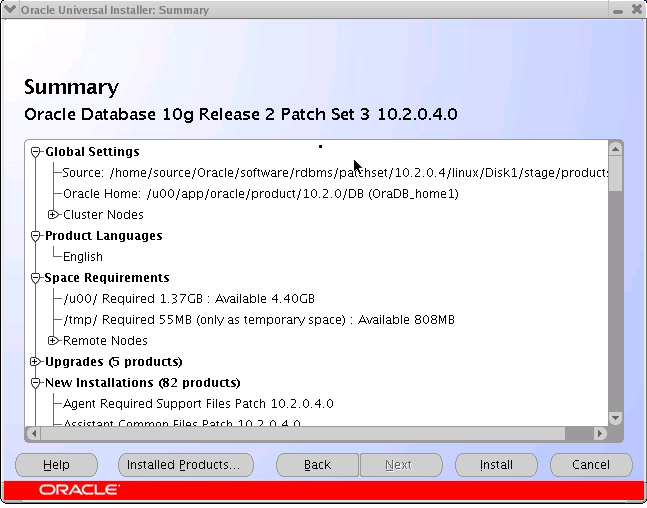Go Back to previous installer step
The height and width of the screenshot is (508, 647).
(317, 465)
